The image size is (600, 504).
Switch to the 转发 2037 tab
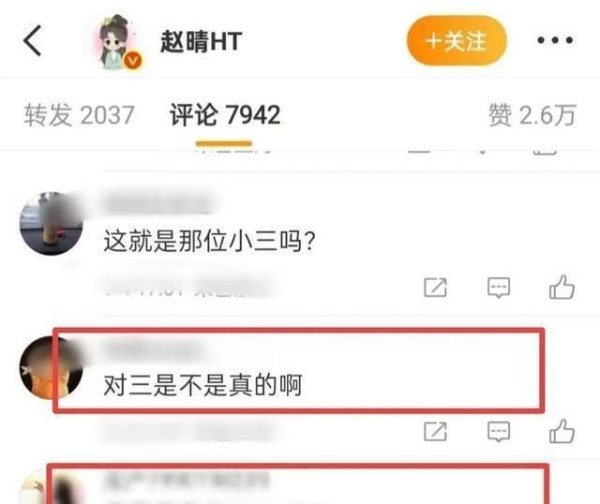point(79,115)
